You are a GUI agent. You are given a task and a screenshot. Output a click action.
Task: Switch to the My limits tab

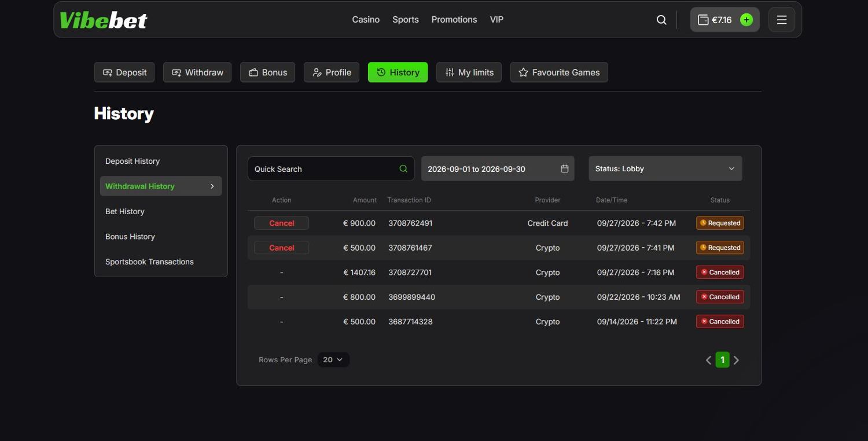[469, 72]
